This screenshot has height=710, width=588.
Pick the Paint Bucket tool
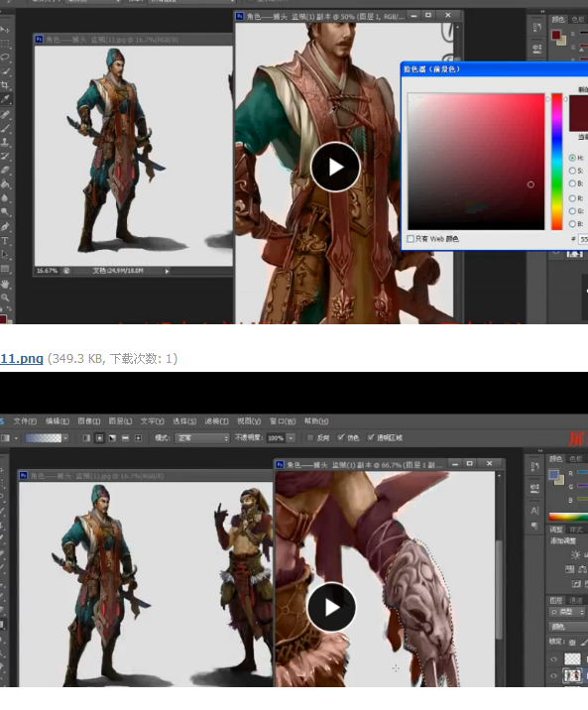click(5, 184)
